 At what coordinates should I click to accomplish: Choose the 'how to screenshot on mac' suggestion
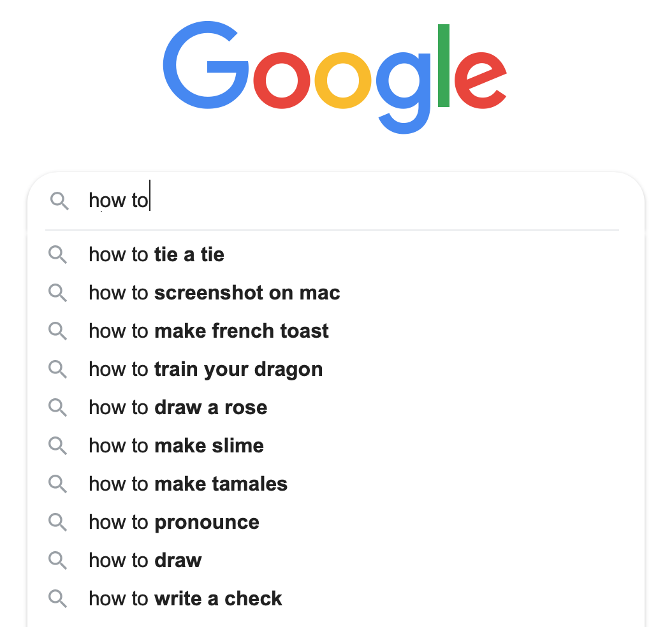214,293
